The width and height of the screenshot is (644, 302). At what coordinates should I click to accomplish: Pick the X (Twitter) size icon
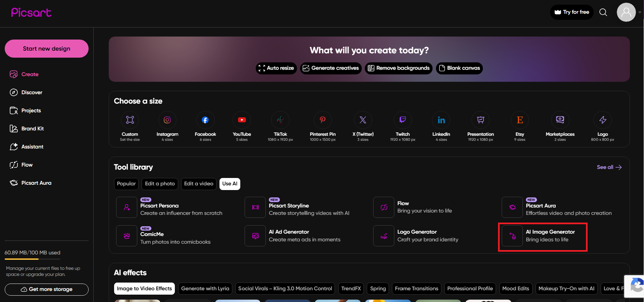363,120
